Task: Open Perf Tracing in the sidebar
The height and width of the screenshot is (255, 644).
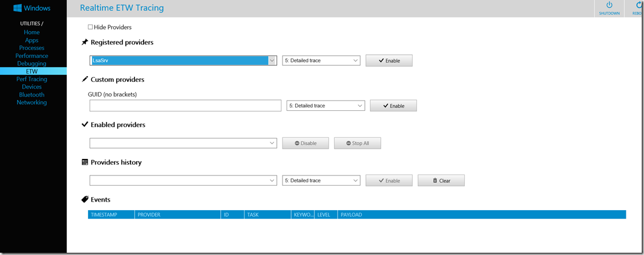Action: point(32,79)
